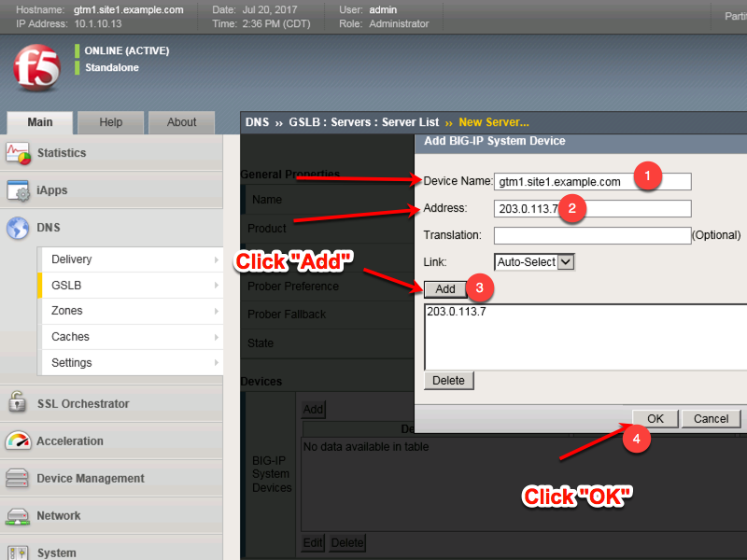Open the Caches submenu under DNS
Viewport: 747px width, 560px height.
133,337
